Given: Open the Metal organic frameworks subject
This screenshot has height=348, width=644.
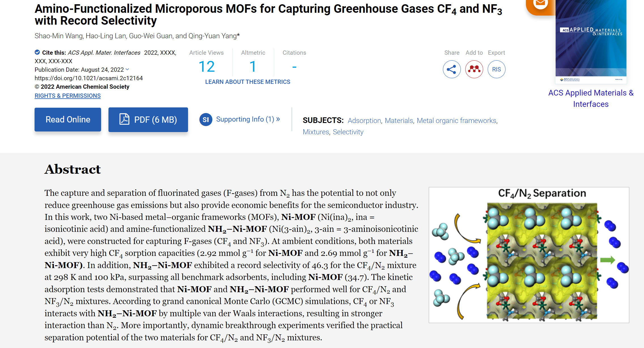Looking at the screenshot, I should [x=457, y=121].
